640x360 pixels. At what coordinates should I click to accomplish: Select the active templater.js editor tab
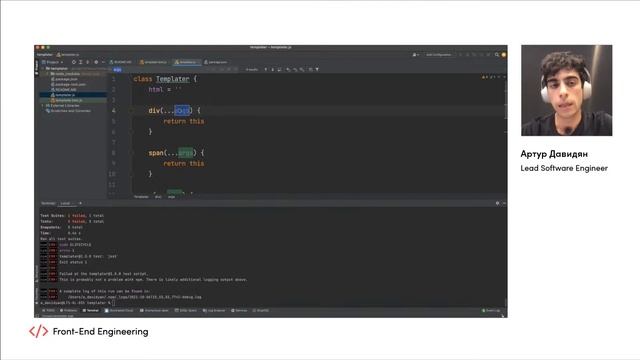(186, 62)
